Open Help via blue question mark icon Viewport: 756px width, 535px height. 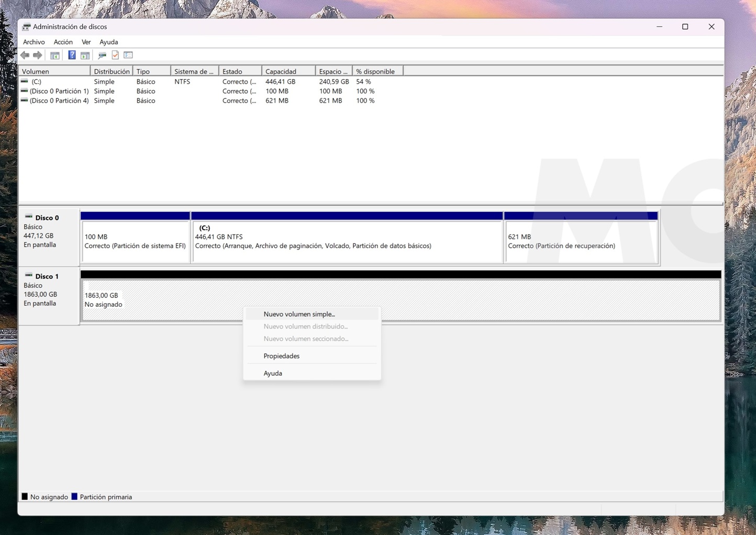click(72, 55)
